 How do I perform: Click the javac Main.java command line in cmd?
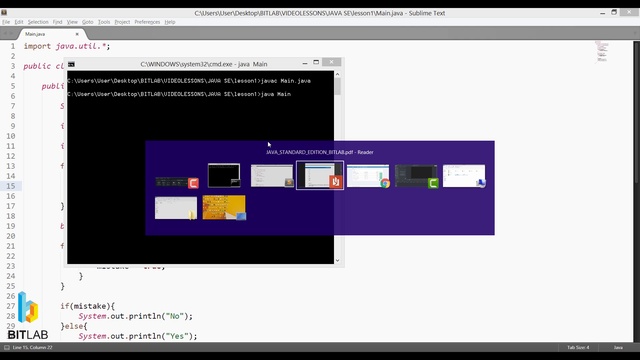[x=189, y=81]
